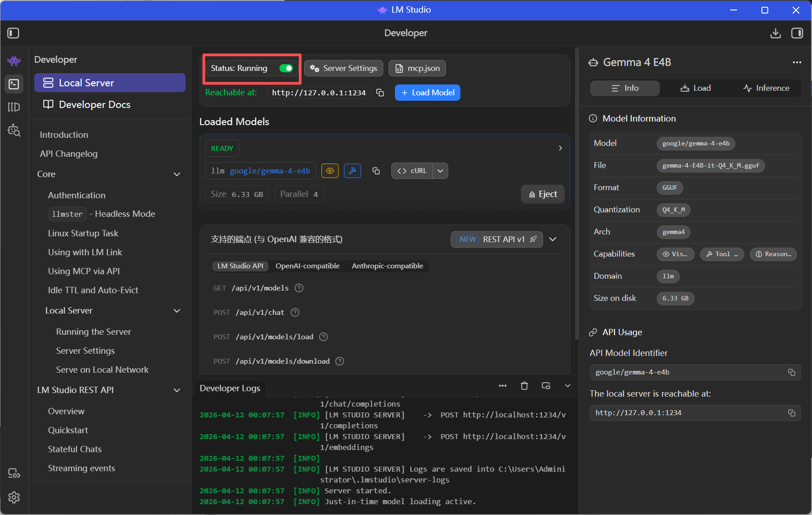The width and height of the screenshot is (812, 515).
Task: Toggle the vision eye badge on gemma-4-e4b
Action: (x=330, y=171)
